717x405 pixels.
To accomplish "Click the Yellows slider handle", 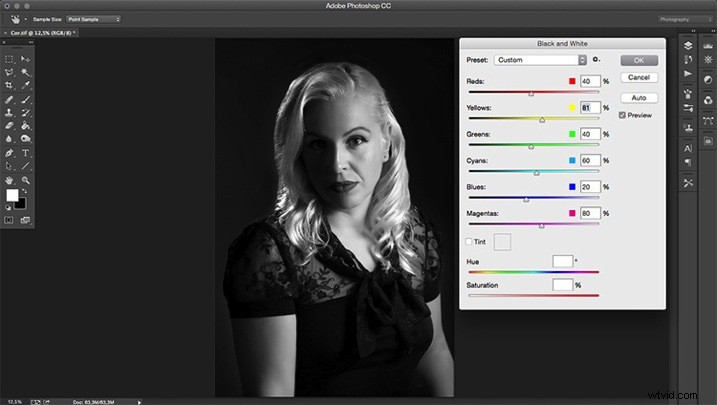I will click(x=542, y=120).
